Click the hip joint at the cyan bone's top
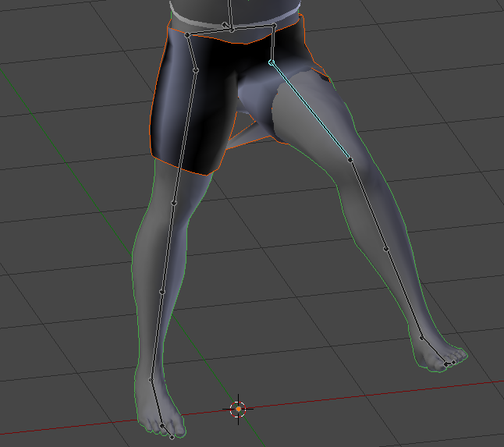Image resolution: width=504 pixels, height=447 pixels. [x=272, y=62]
